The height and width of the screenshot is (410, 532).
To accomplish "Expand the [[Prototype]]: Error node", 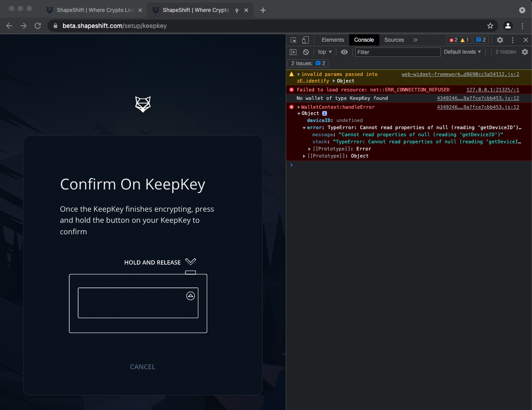I will coord(309,149).
